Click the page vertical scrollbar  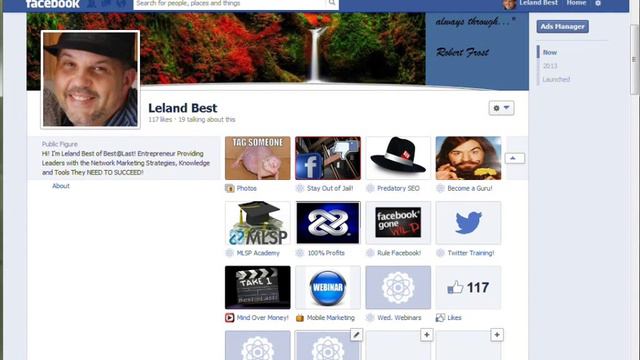click(x=635, y=59)
